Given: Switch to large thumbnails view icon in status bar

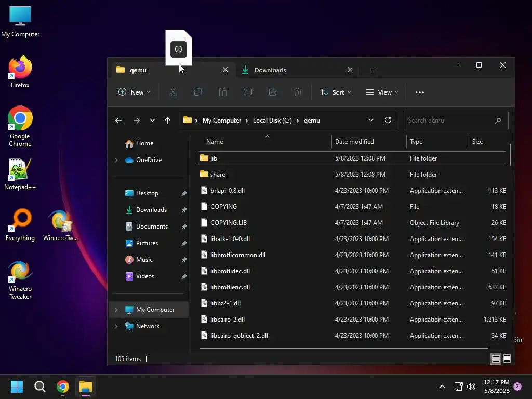Looking at the screenshot, I should (507, 358).
